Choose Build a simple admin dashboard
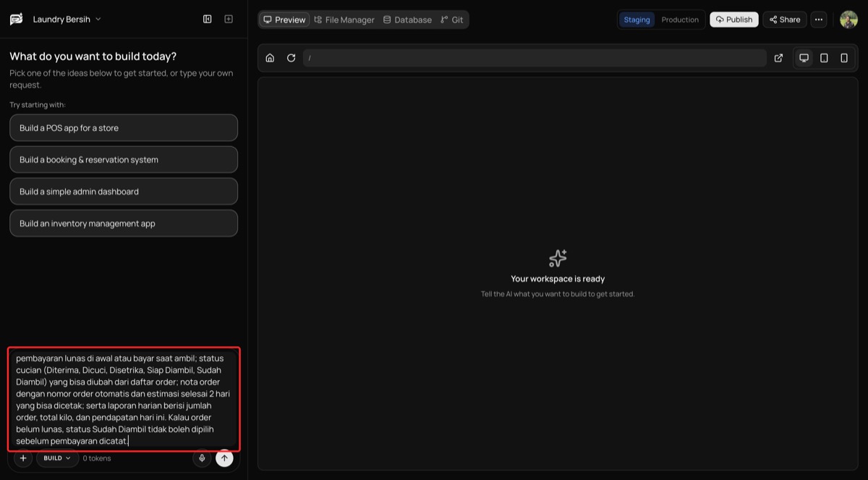Screen dimensions: 868x480 [x=124, y=192]
